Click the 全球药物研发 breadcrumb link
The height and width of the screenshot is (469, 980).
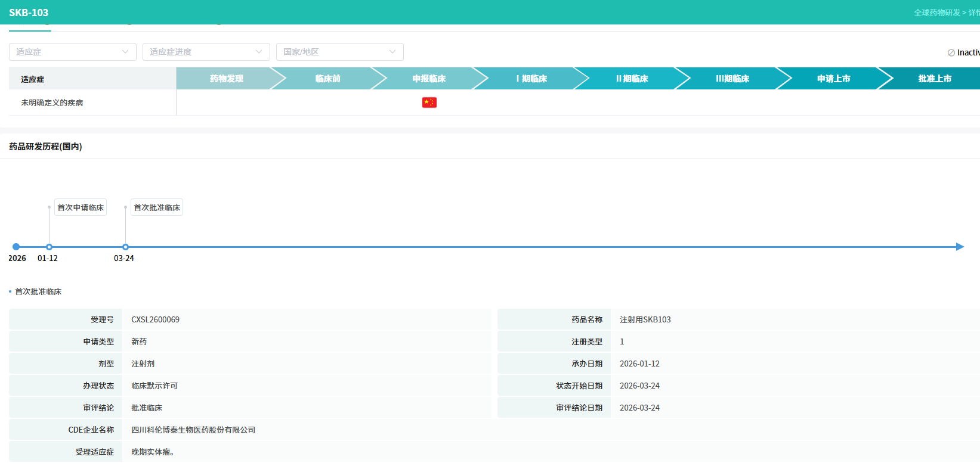[x=936, y=13]
